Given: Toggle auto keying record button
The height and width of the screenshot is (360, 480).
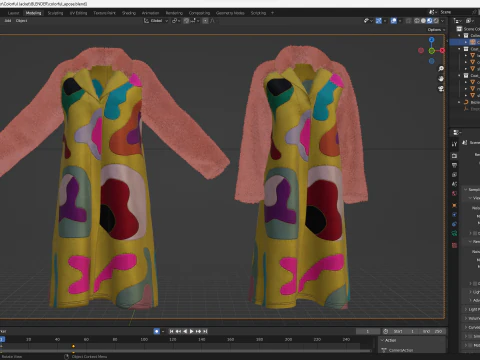Looking at the screenshot, I should point(156,331).
